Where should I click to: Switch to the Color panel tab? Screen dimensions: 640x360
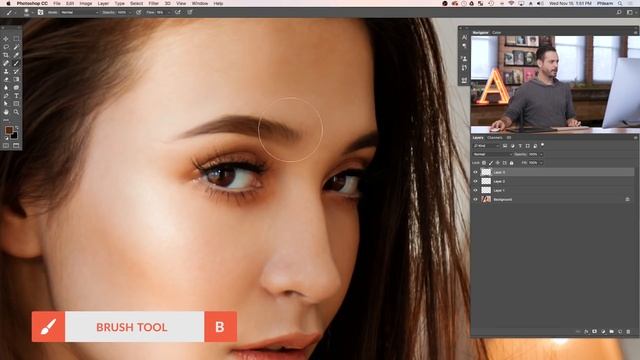coord(496,32)
